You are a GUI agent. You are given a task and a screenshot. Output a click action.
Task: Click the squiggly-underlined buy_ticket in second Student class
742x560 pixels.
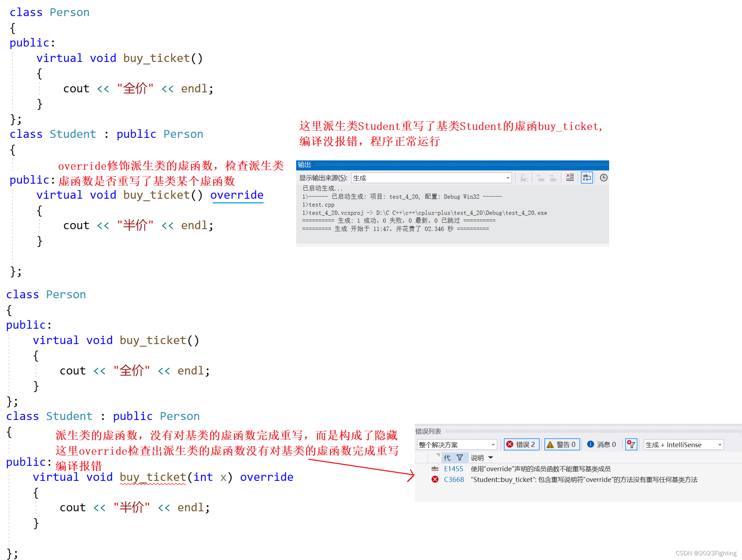click(x=153, y=477)
